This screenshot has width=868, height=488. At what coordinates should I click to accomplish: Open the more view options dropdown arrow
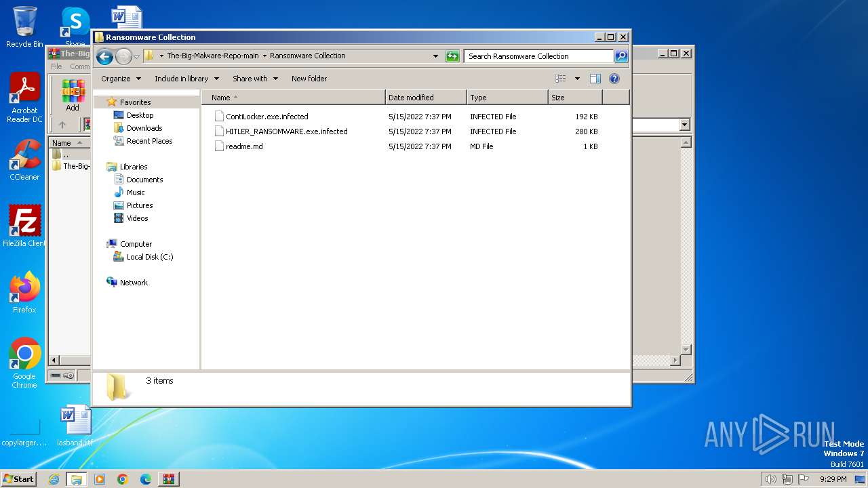[577, 79]
